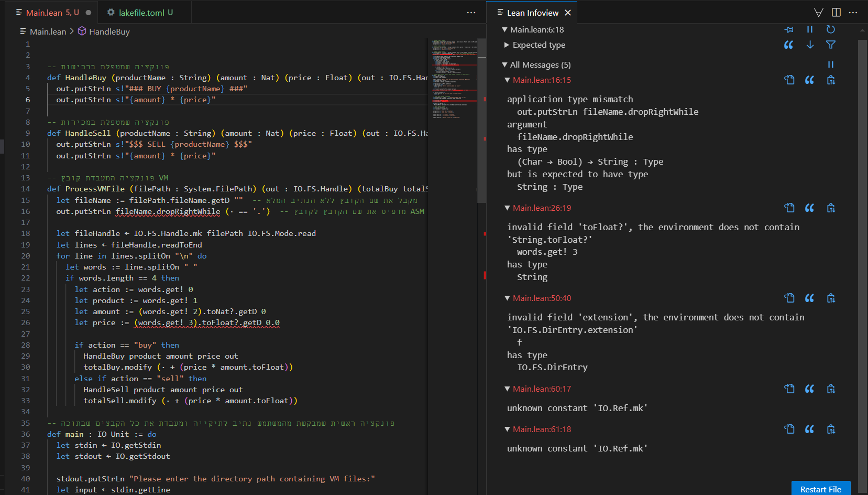The image size is (868, 495).
Task: Copy Main.lean:16:15 message to comment
Action: (810, 80)
